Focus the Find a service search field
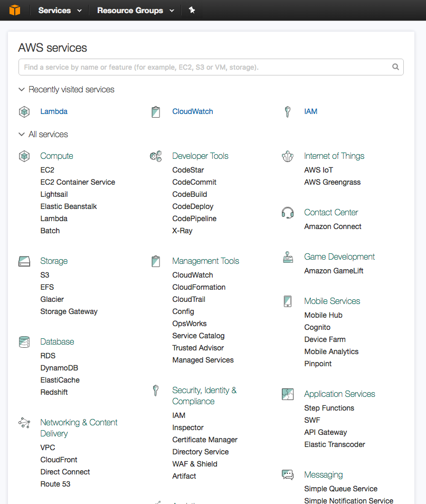The width and height of the screenshot is (426, 504). pos(211,67)
